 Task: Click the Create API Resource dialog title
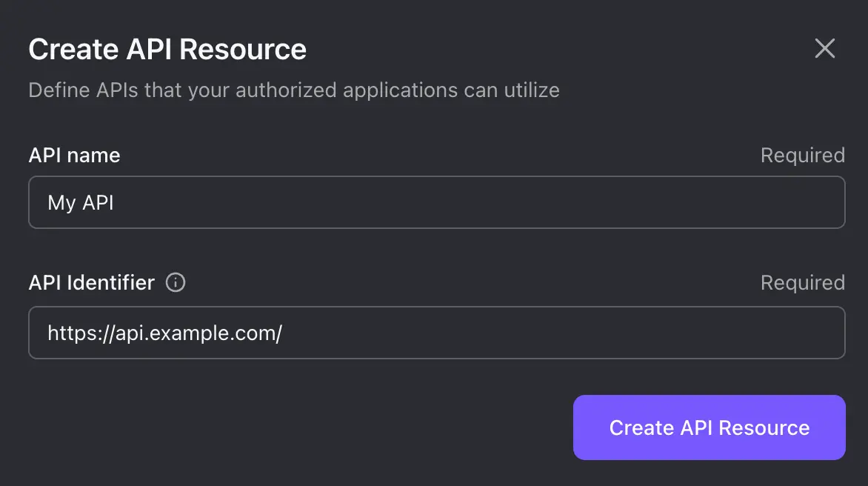[x=167, y=48]
